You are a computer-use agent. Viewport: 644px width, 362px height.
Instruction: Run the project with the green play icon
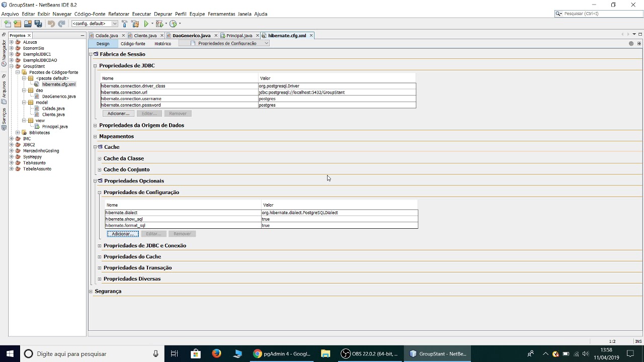coord(146,24)
